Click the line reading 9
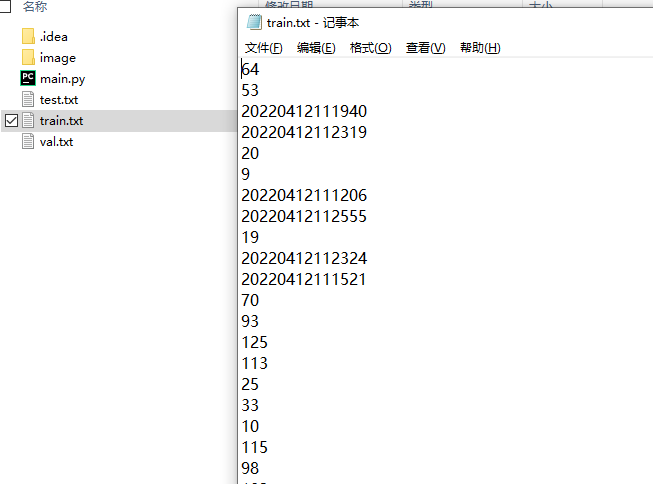The height and width of the screenshot is (484, 653). click(246, 174)
